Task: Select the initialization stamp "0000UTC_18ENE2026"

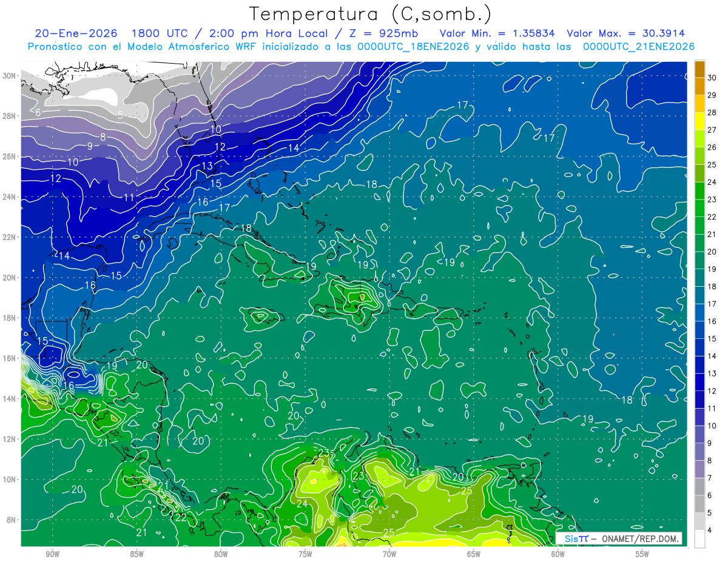Action: [x=413, y=47]
